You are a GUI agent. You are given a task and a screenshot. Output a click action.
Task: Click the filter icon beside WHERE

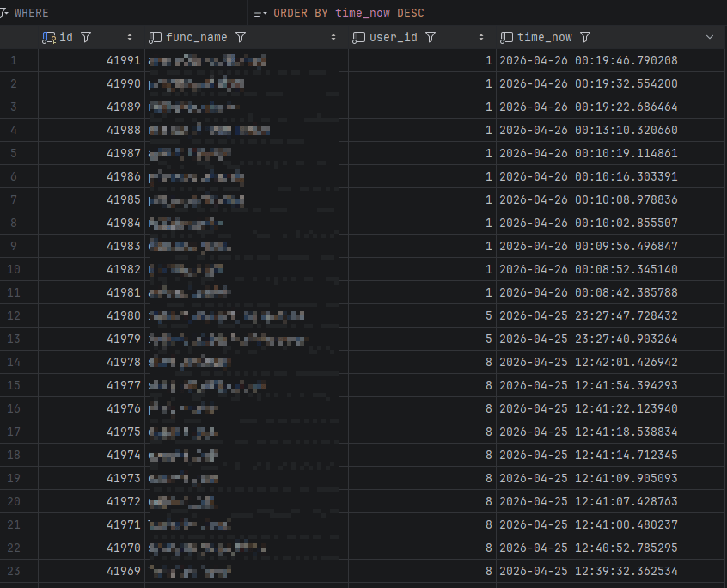click(x=4, y=13)
